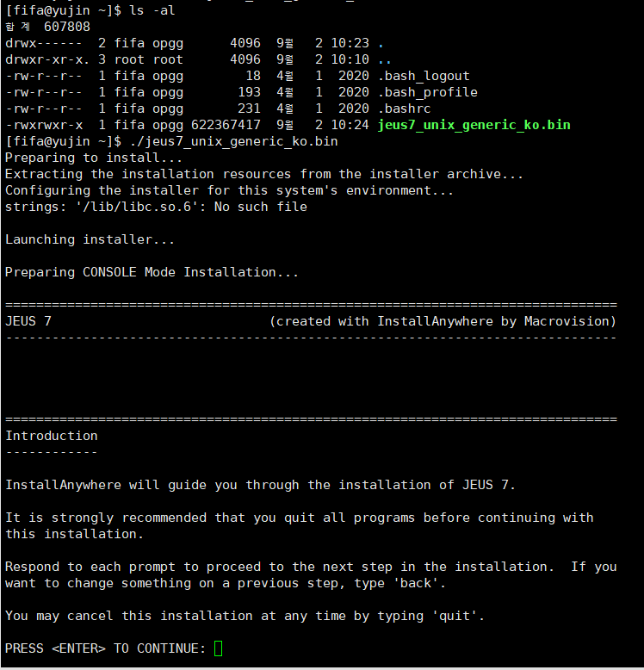The height and width of the screenshot is (670, 644).
Task: Click the .bash_profile file name
Action: point(428,92)
